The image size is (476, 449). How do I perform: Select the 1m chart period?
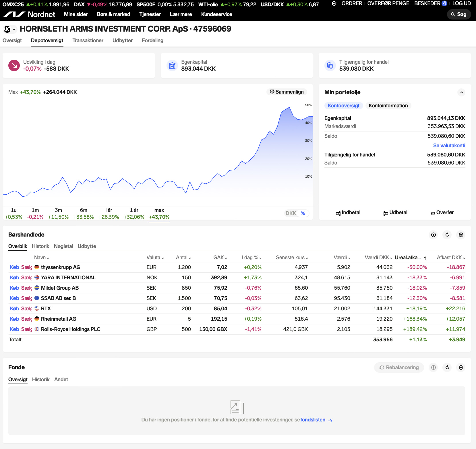pos(35,214)
